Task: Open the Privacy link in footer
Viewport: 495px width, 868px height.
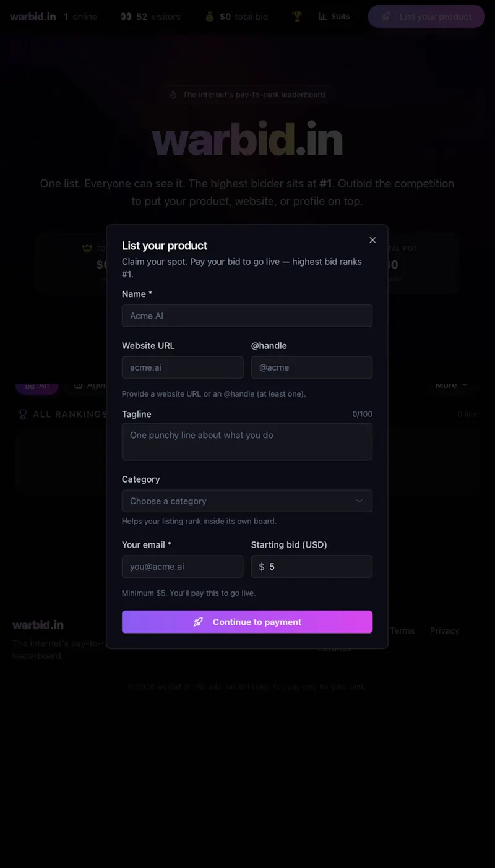Action: coord(445,630)
